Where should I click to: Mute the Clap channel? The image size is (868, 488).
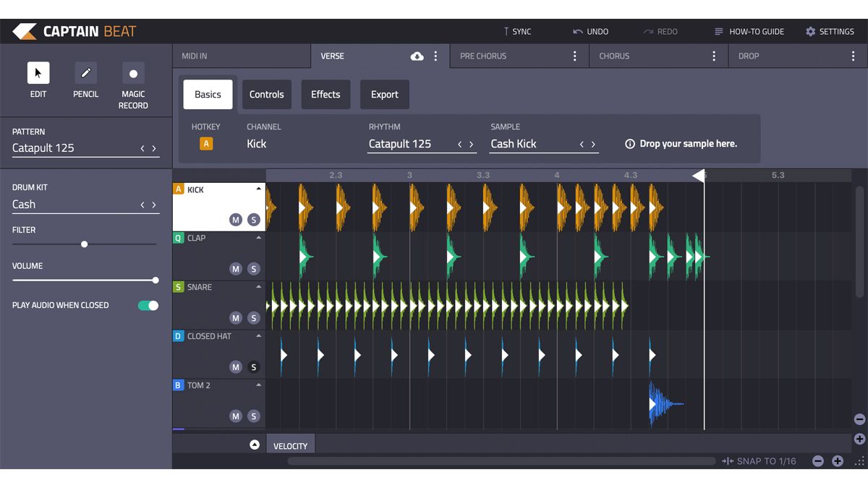[236, 269]
